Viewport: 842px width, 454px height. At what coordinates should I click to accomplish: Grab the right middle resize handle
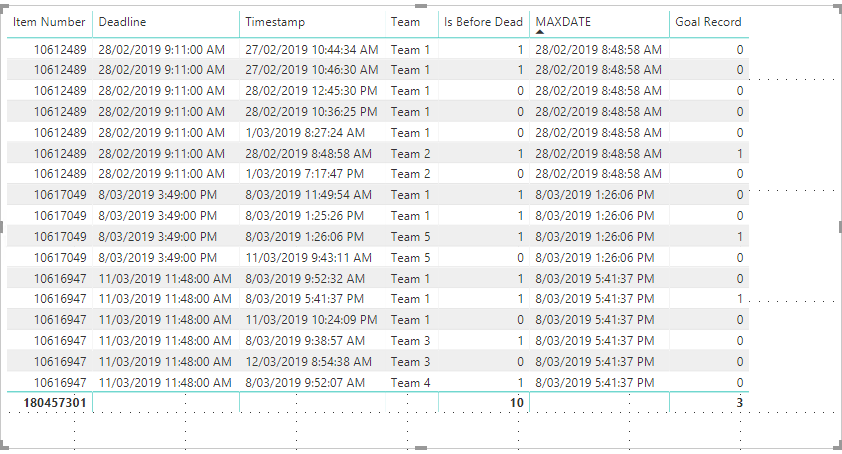point(840,227)
